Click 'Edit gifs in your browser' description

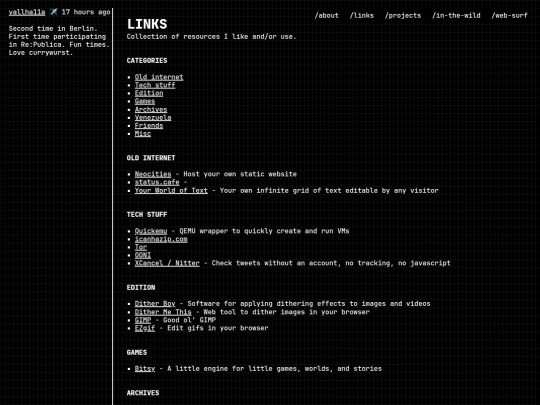click(x=218, y=328)
